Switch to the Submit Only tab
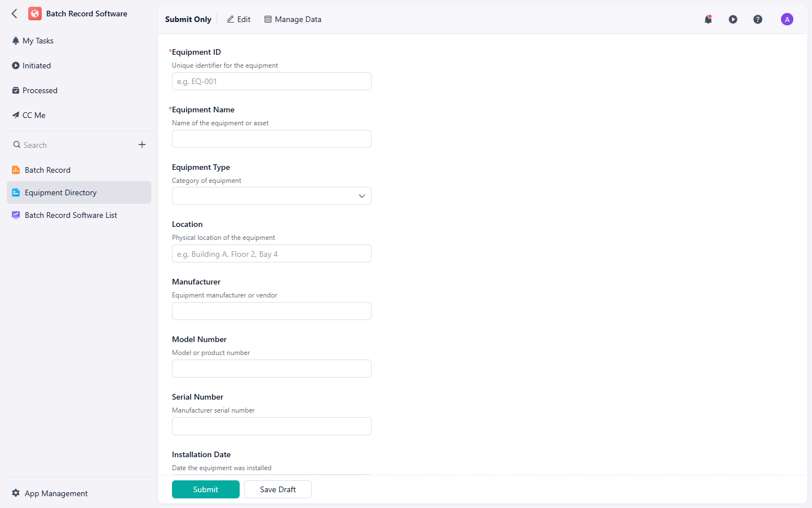Image resolution: width=812 pixels, height=508 pixels. (188, 19)
